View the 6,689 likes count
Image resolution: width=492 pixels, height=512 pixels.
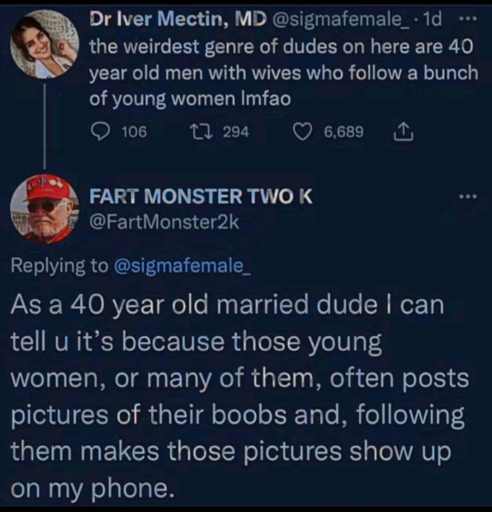[x=344, y=132]
